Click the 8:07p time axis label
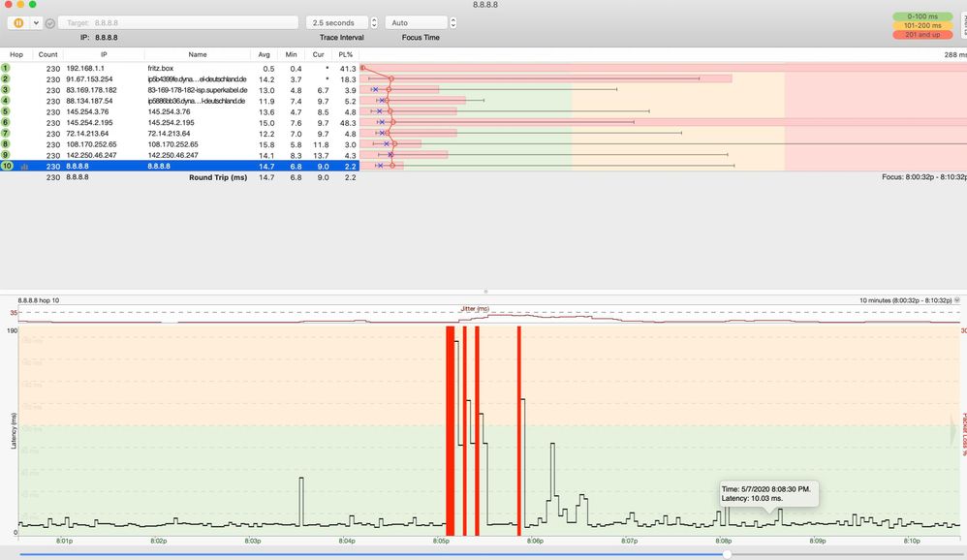This screenshot has height=560, width=967. point(629,541)
